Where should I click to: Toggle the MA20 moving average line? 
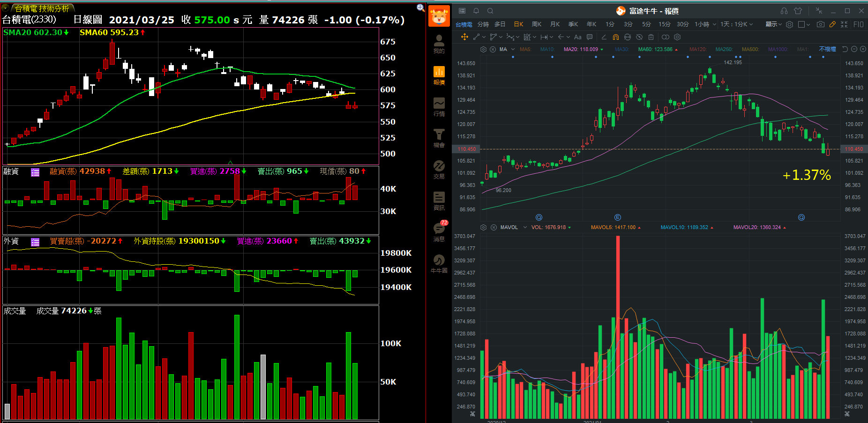583,49
